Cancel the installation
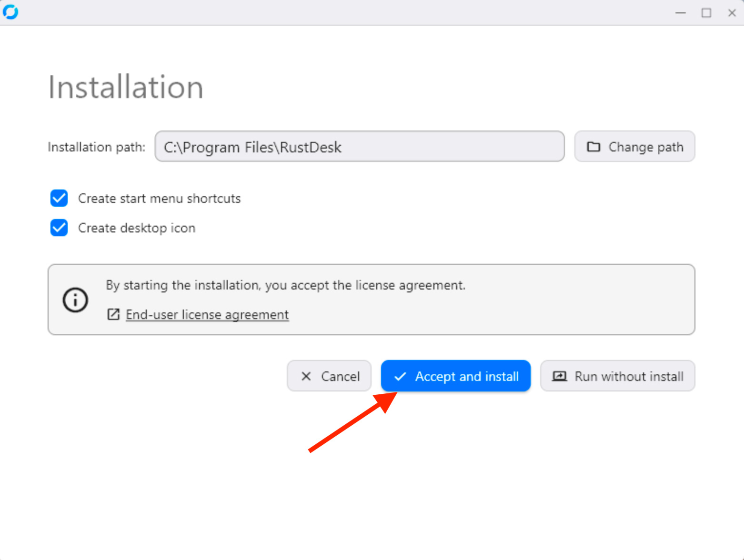Screen dimensions: 744x560 [329, 376]
